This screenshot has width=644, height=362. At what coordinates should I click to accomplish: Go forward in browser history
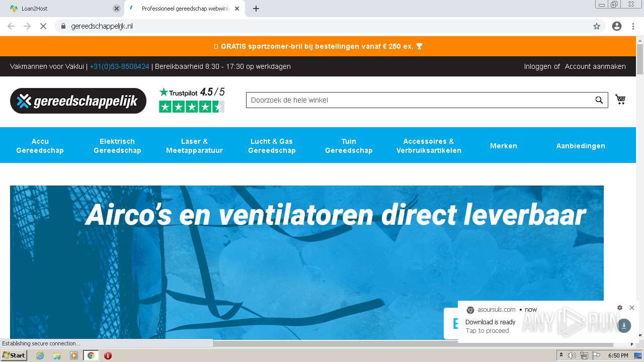pos(27,26)
